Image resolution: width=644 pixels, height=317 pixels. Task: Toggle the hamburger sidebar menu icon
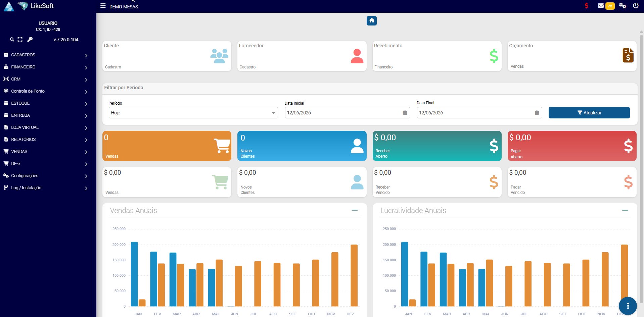tap(103, 6)
